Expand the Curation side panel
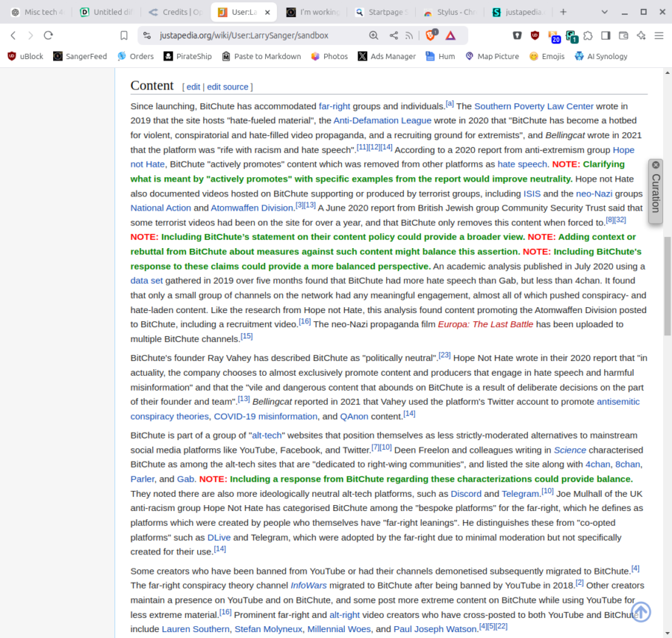The image size is (672, 638). pyautogui.click(x=656, y=193)
